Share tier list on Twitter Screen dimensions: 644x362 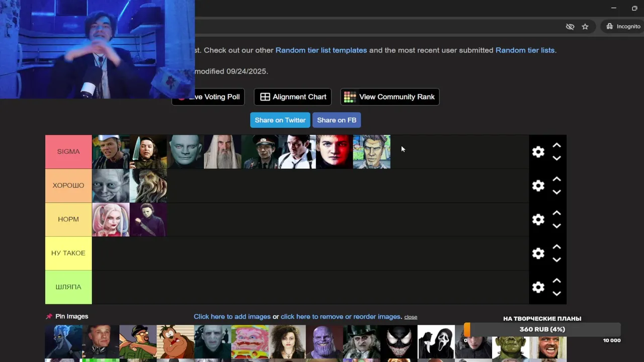pyautogui.click(x=280, y=120)
